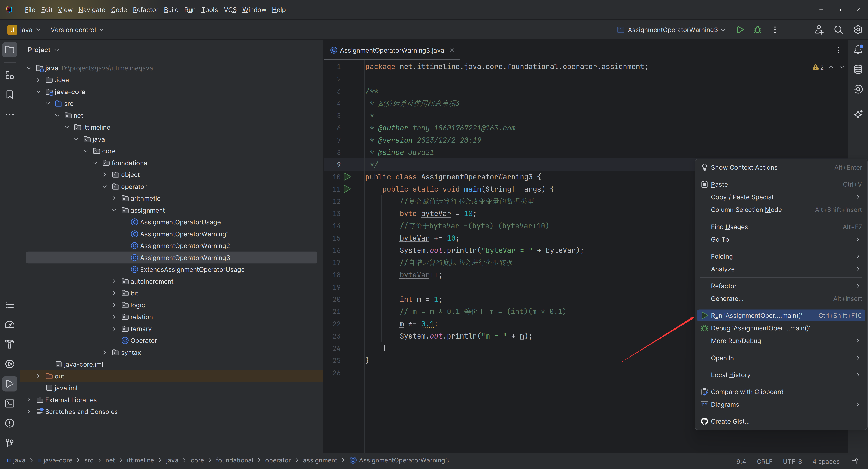
Task: Select ExtendsAssignmentOperatorUsage class in tree
Action: click(x=192, y=269)
